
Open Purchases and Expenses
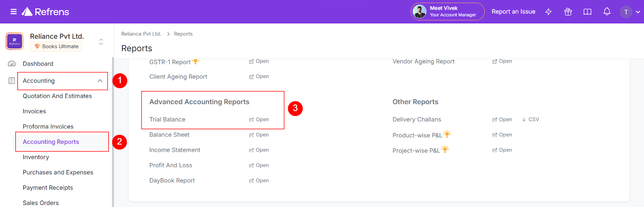point(58,172)
